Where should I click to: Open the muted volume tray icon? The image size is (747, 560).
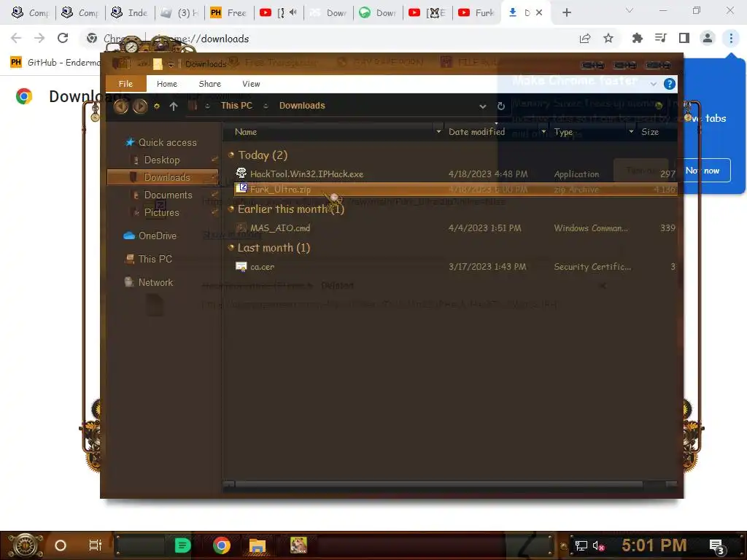point(598,545)
